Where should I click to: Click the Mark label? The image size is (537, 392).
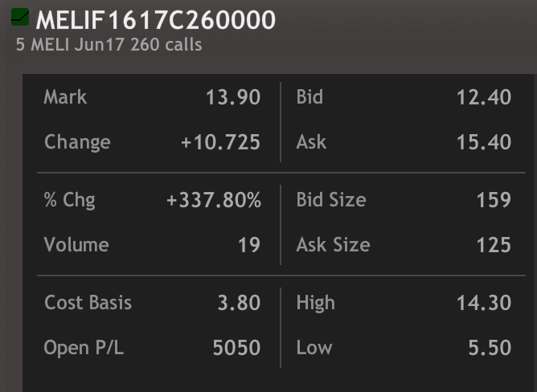click(65, 97)
